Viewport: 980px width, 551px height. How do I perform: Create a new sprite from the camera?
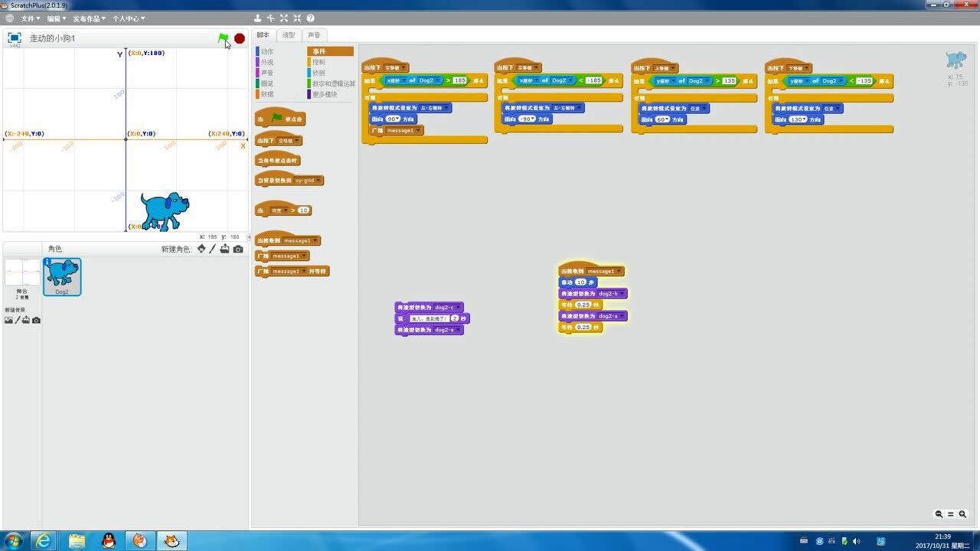tap(238, 249)
